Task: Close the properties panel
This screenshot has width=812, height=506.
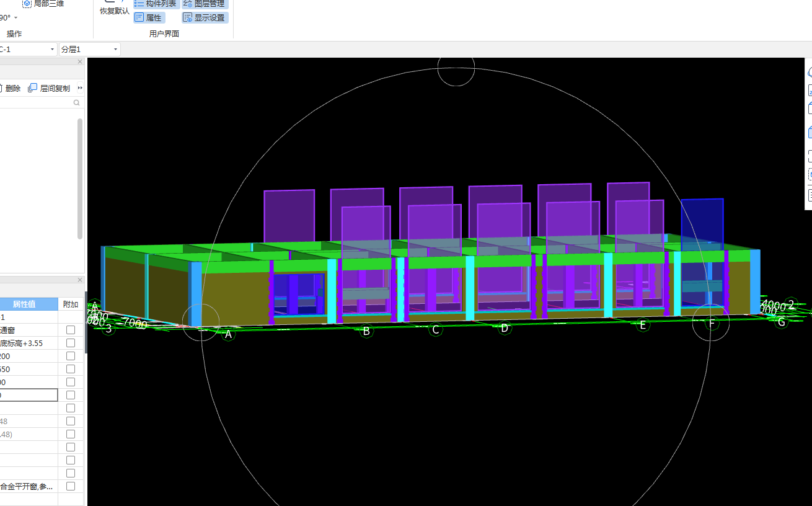Action: (80, 280)
